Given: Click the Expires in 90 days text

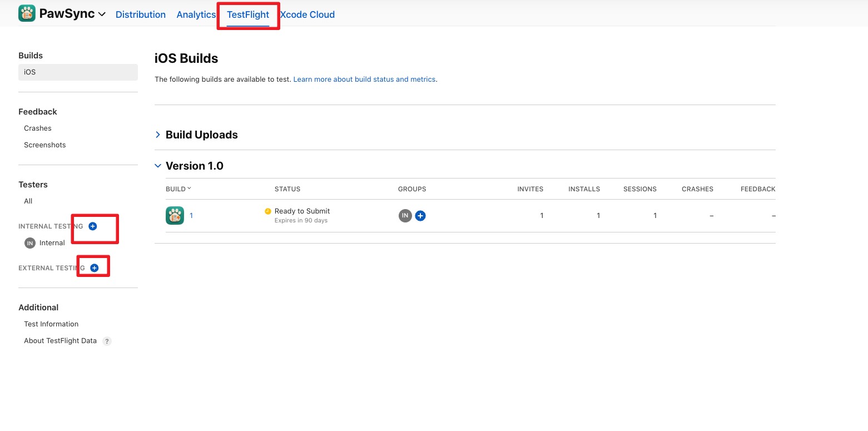Looking at the screenshot, I should click(x=301, y=221).
